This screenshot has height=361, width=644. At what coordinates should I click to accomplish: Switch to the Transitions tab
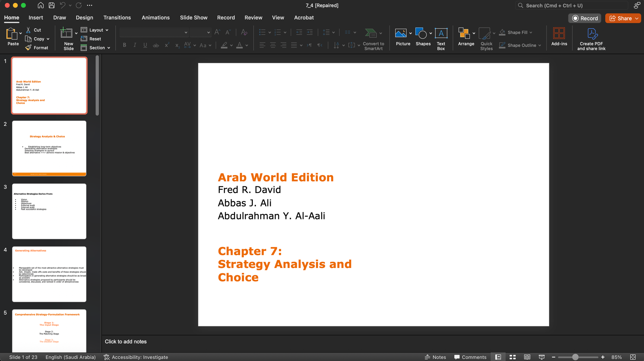pyautogui.click(x=117, y=18)
